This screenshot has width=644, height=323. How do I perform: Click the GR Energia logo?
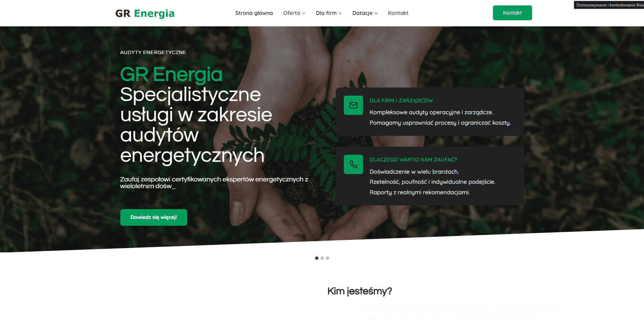[145, 14]
